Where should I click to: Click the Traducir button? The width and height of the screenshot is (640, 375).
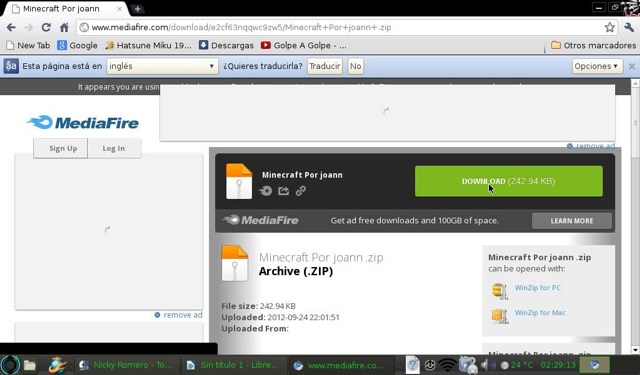pos(324,66)
